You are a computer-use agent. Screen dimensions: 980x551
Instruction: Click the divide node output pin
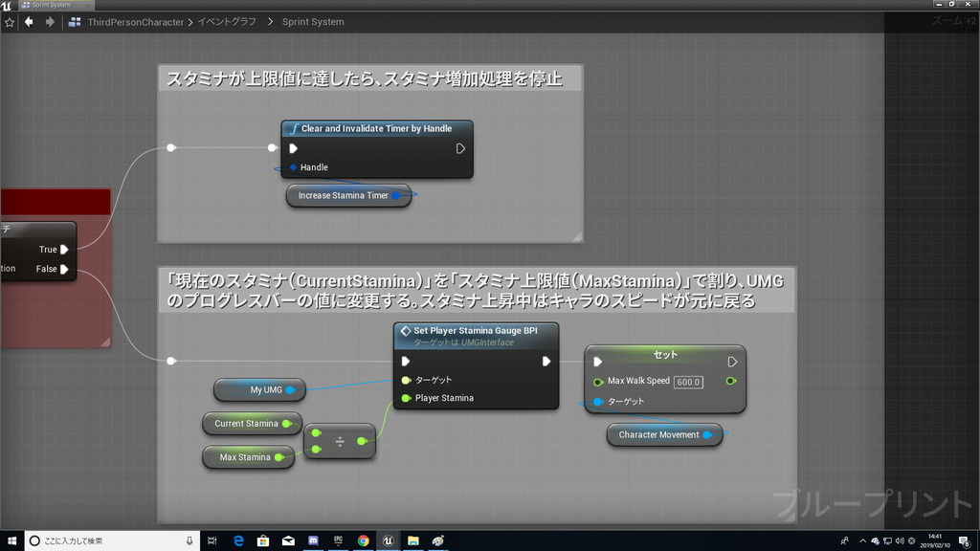pyautogui.click(x=361, y=441)
